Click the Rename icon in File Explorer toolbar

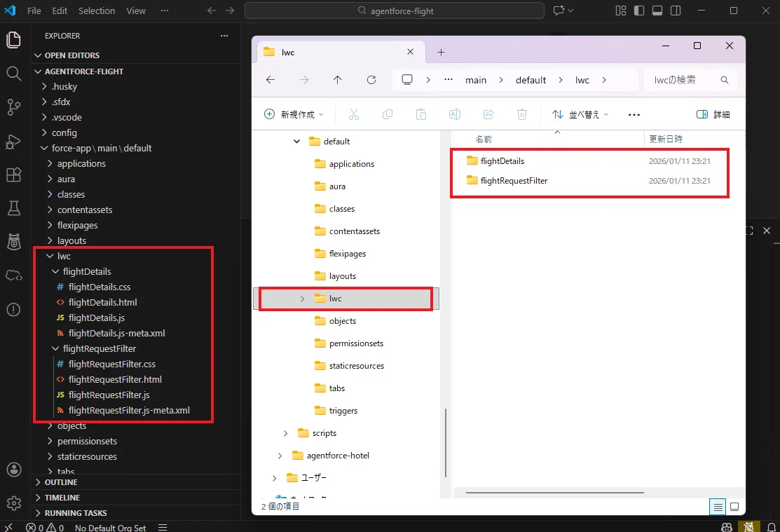coord(455,114)
